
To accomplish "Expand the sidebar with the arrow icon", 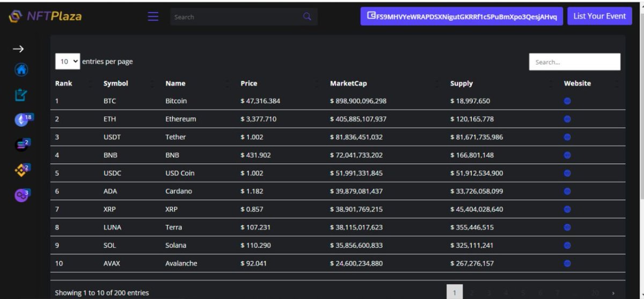I will pos(18,49).
